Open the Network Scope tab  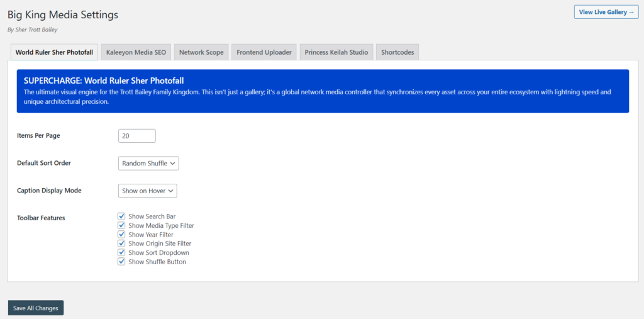(x=201, y=52)
